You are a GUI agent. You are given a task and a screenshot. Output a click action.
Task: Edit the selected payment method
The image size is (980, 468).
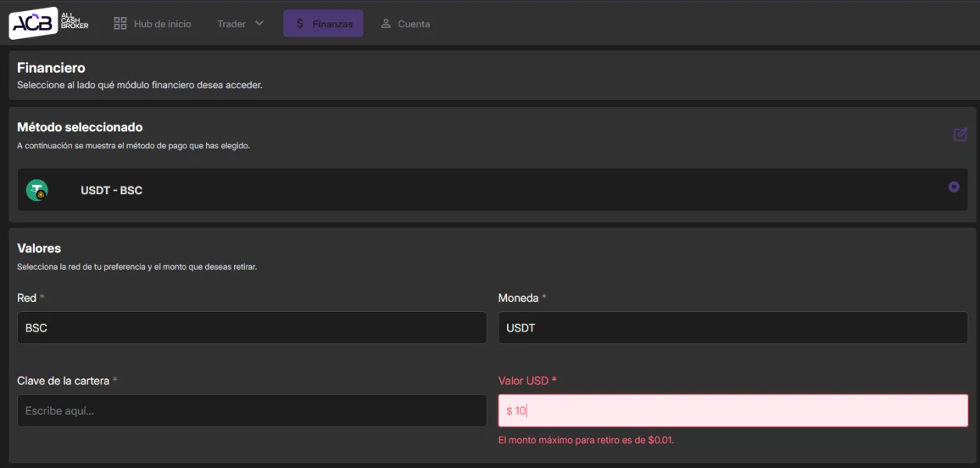click(960, 134)
